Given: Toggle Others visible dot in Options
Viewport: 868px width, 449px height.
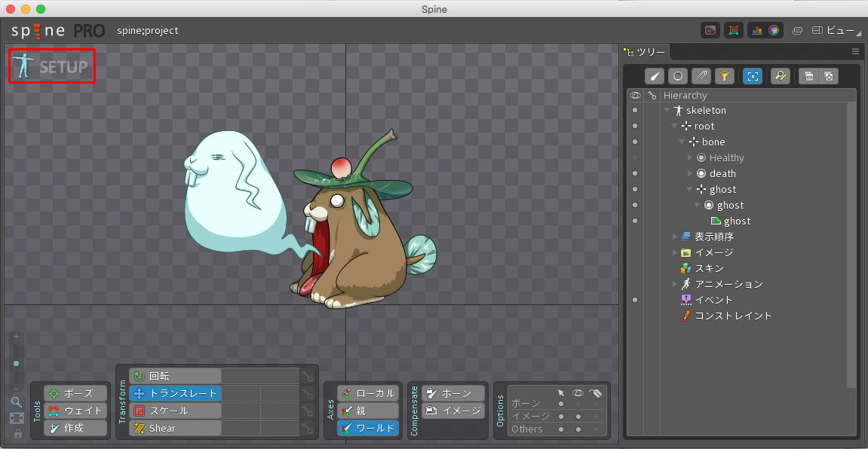Looking at the screenshot, I should coord(578,429).
